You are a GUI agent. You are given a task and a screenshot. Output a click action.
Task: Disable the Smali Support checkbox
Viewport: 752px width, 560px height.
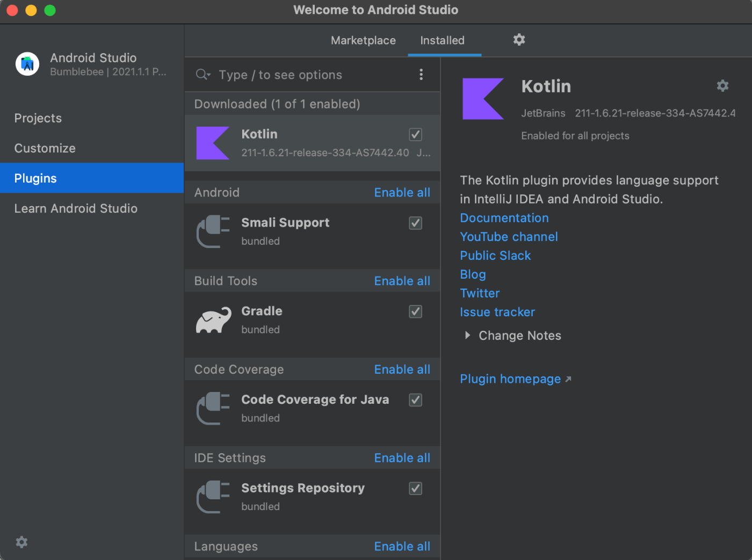point(415,223)
